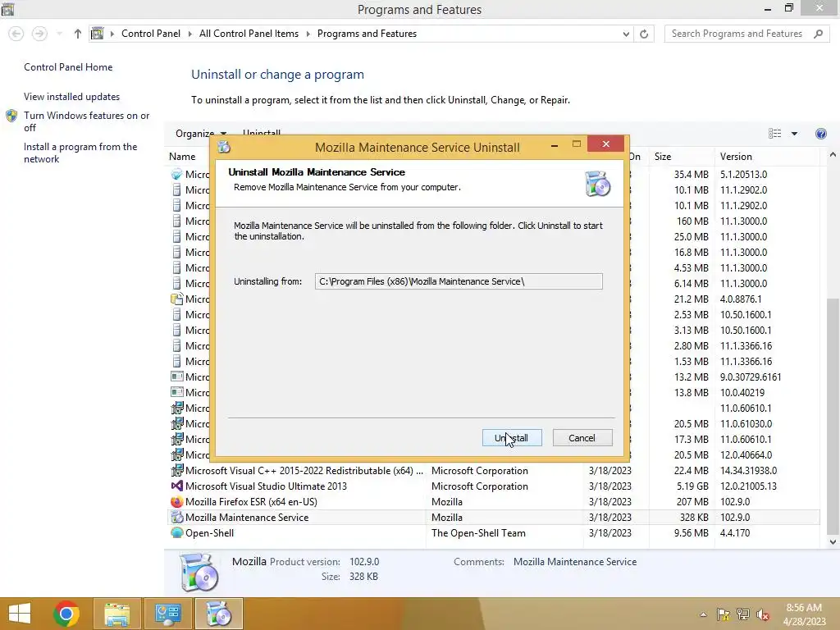Click Programs and Features window system icon
The width and height of the screenshot is (840, 630).
pos(7,8)
